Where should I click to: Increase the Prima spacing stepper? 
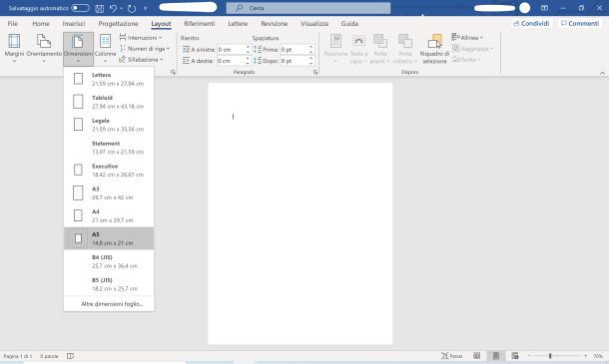(310, 47)
